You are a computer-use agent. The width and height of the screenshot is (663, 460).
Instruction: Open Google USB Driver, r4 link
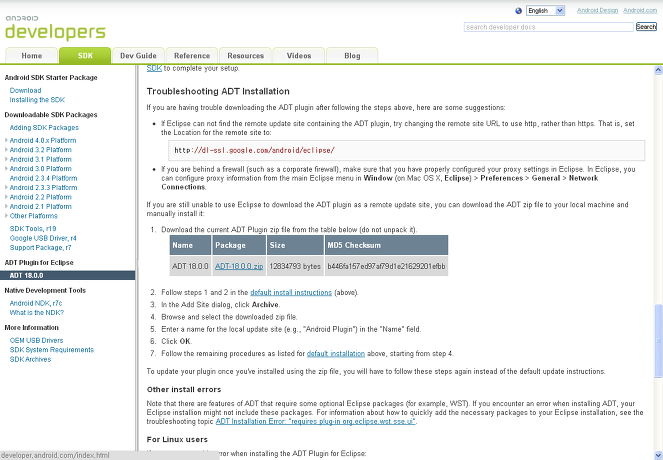43,238
